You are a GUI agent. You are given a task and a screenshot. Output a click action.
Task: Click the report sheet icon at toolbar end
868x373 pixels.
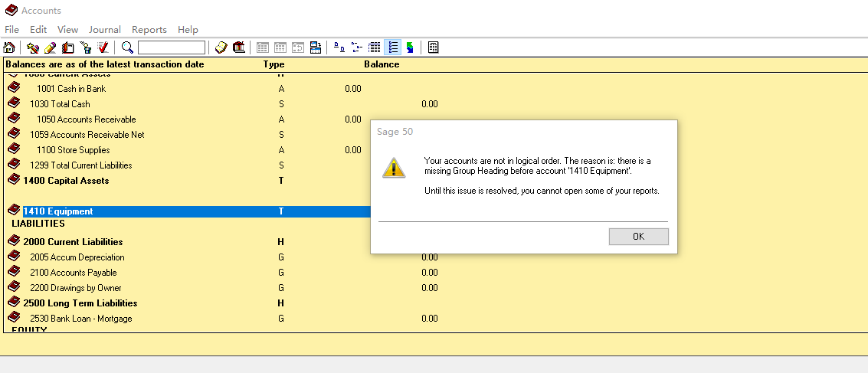tap(434, 47)
